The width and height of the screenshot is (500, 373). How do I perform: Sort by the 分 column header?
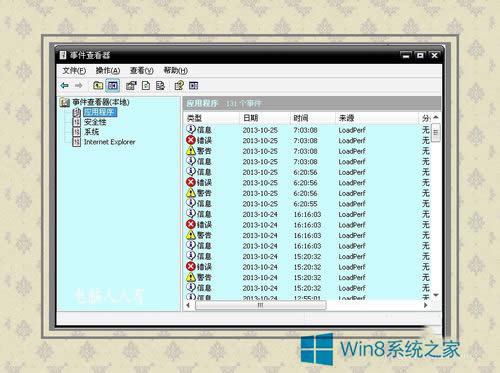[x=425, y=118]
